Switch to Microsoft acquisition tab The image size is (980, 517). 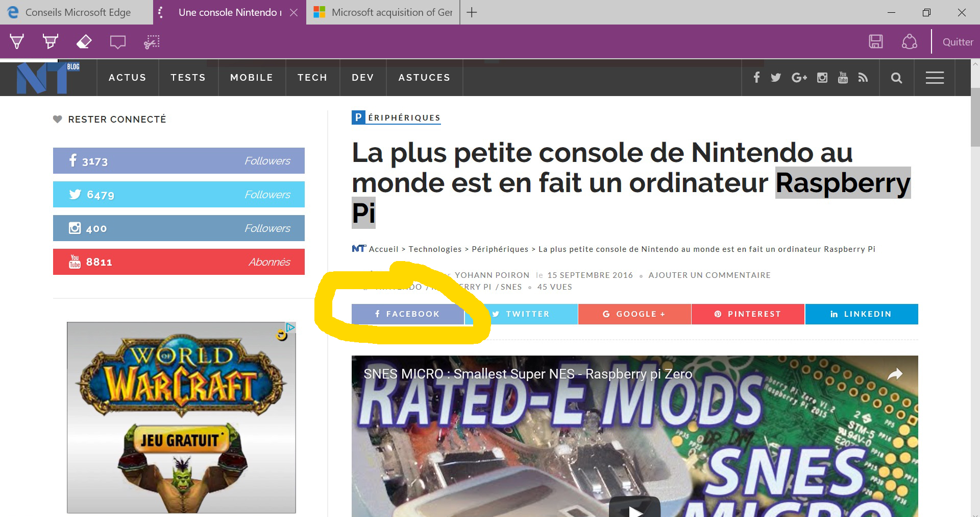click(383, 12)
